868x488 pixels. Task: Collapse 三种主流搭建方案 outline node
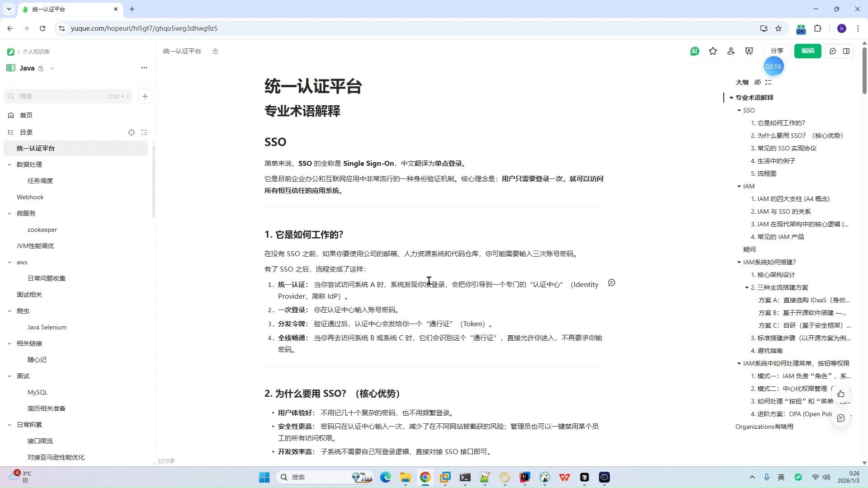(747, 287)
